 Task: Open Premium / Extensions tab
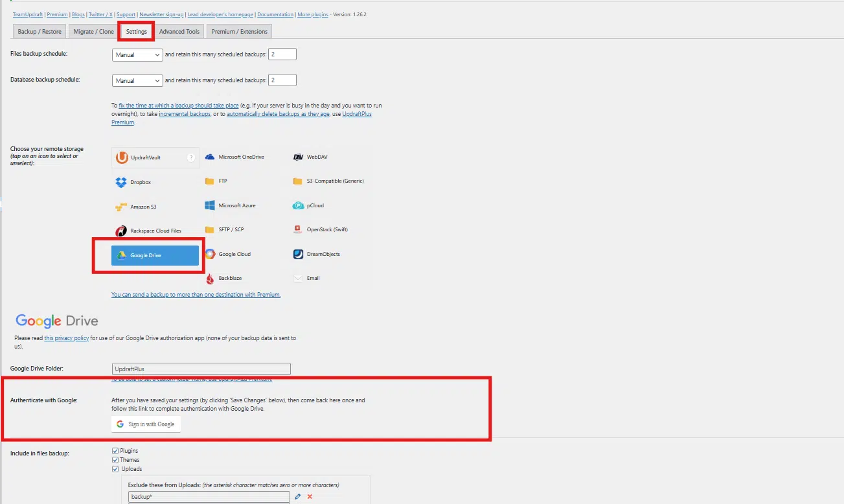click(x=239, y=32)
